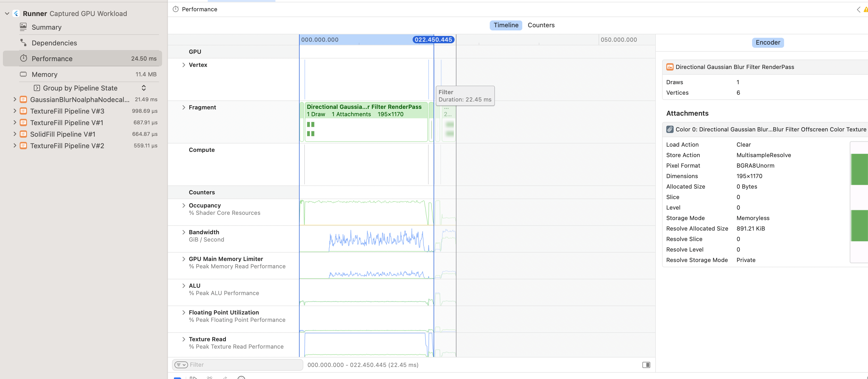
Task: Click the warning indicator at top right
Action: [864, 9]
